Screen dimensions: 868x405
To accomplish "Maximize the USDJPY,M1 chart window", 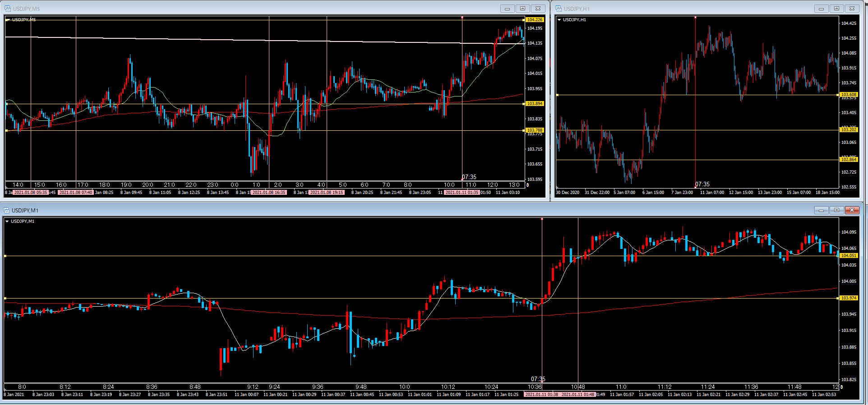I will [x=836, y=210].
